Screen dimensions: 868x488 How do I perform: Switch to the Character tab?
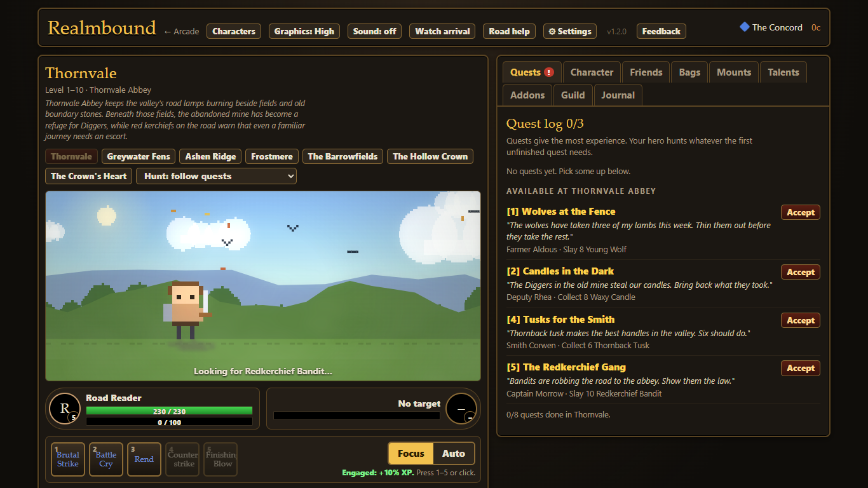(x=592, y=72)
